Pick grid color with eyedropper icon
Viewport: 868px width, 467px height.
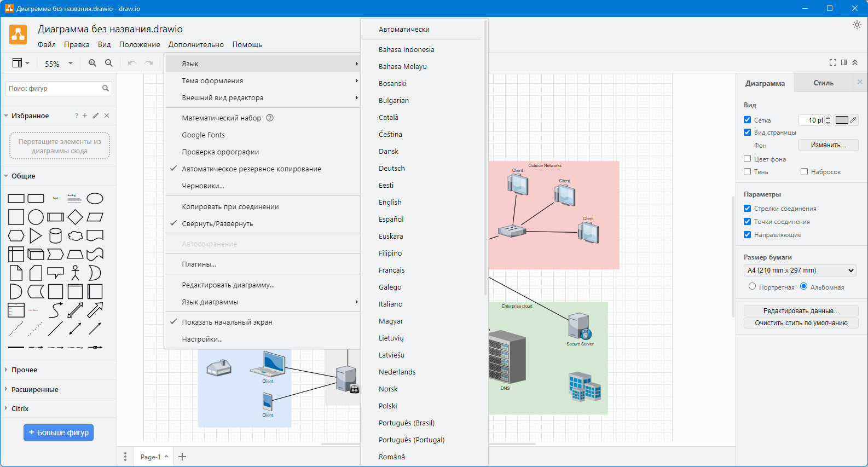point(853,120)
